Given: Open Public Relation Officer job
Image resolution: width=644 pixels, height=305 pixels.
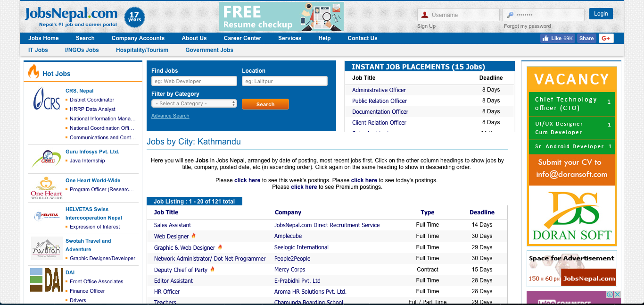Looking at the screenshot, I should 380,101.
